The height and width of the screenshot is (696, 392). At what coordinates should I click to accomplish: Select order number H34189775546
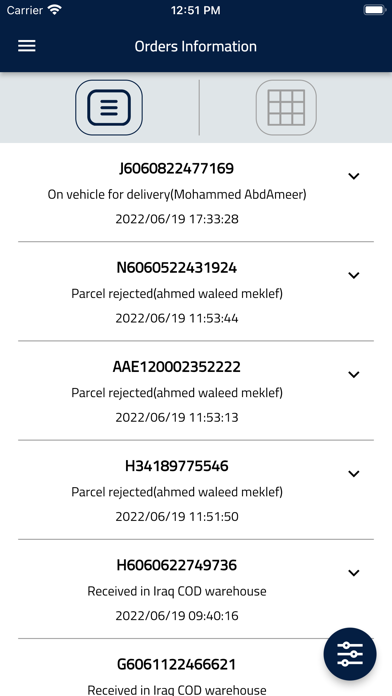click(177, 466)
